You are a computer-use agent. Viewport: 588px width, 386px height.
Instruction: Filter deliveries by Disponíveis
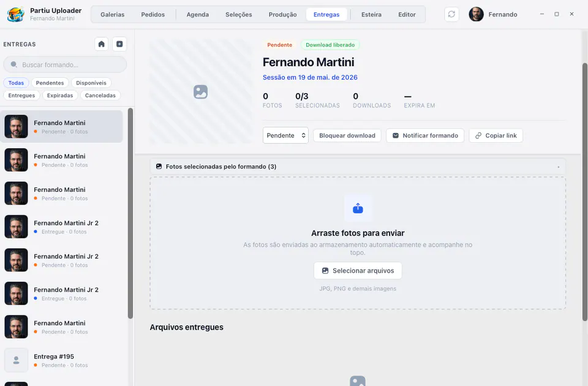pos(91,83)
